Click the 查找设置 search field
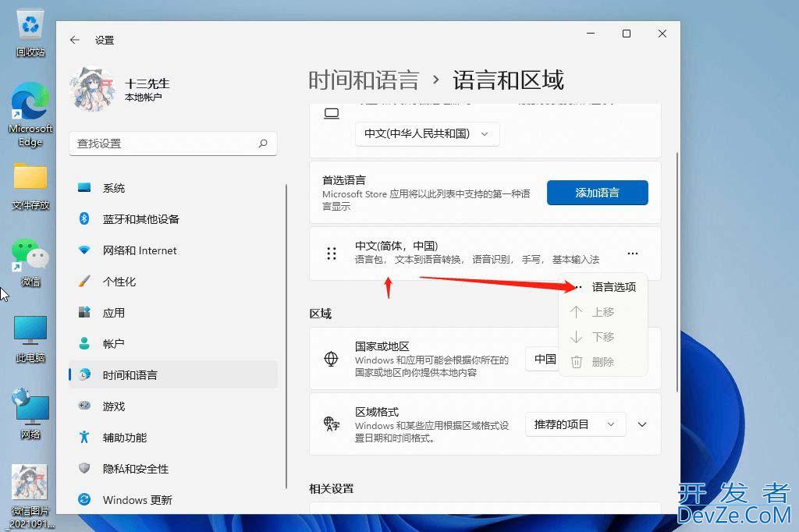799x532 pixels. click(x=164, y=144)
